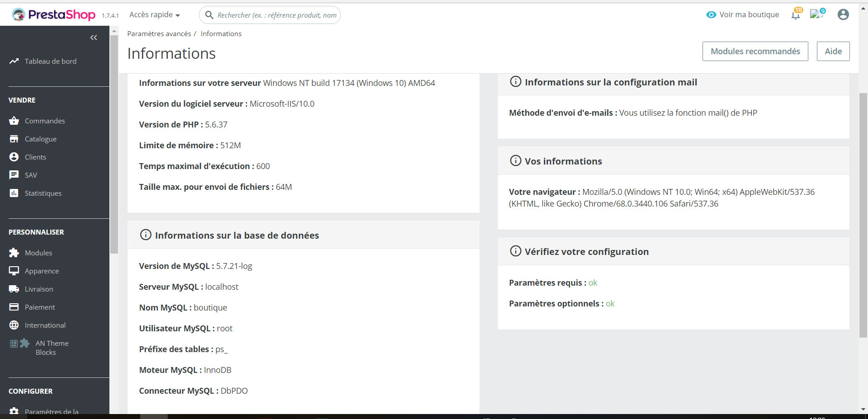Click the Clients person icon

pos(14,157)
